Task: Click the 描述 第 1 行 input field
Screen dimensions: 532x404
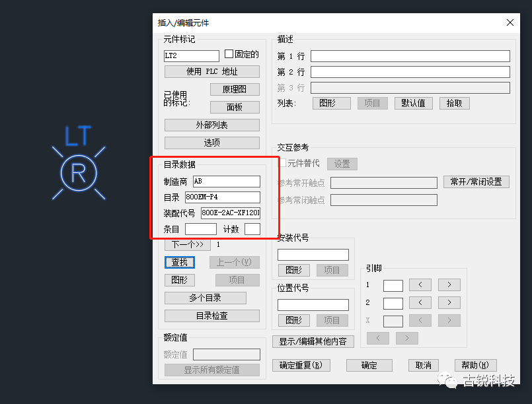Action: point(410,56)
